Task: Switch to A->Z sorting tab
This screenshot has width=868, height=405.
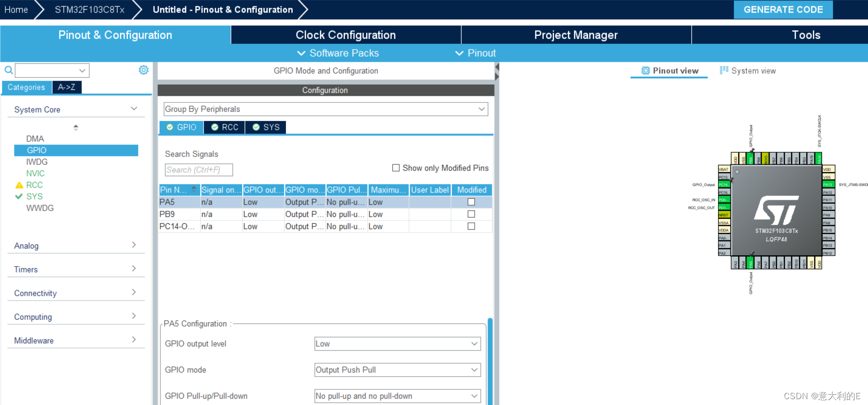Action: (67, 87)
